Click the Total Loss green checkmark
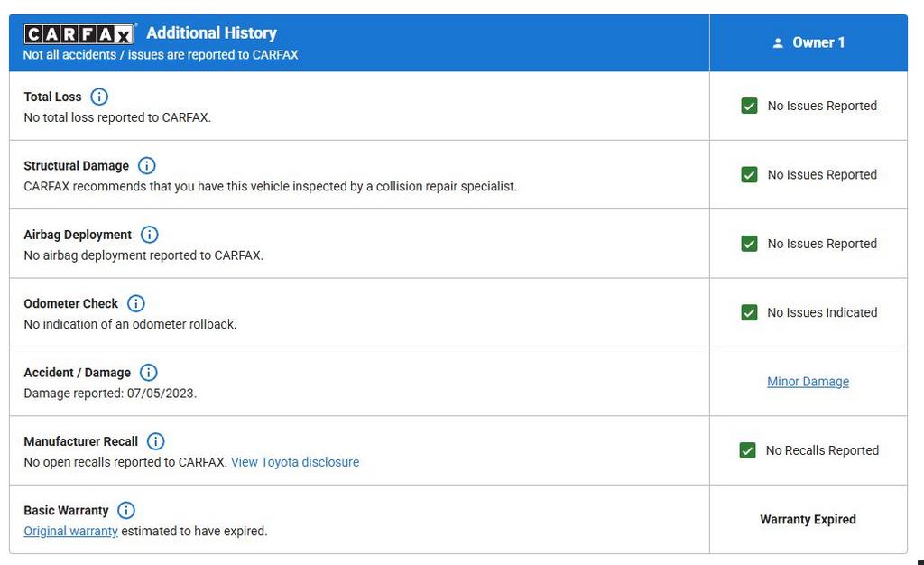The image size is (924, 565). click(x=749, y=106)
